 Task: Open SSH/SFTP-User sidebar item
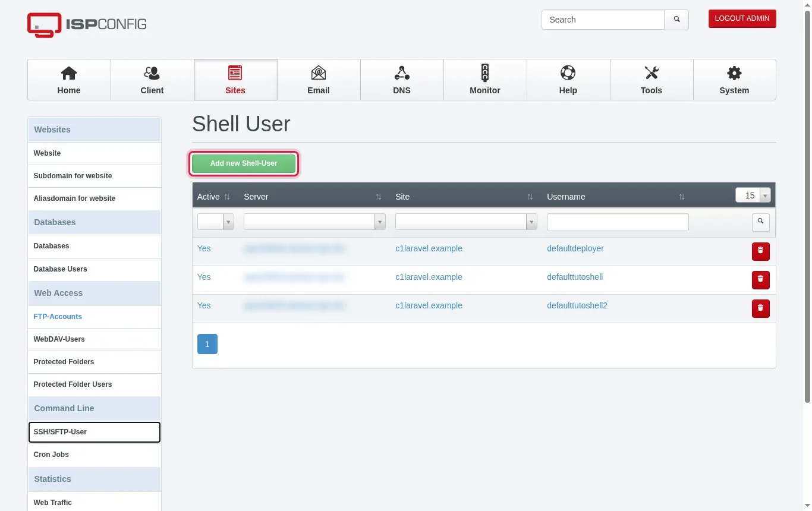(95, 432)
